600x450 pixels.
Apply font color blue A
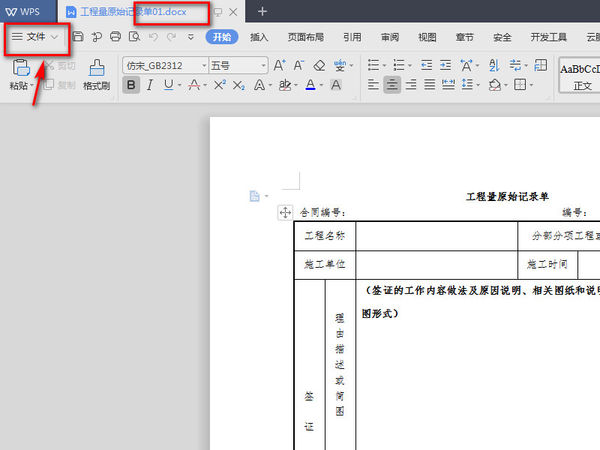311,85
